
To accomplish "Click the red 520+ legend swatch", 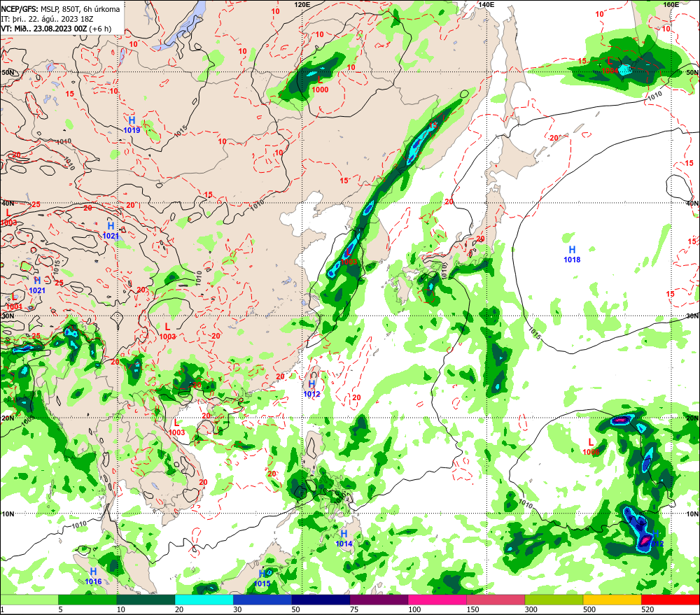I will [x=671, y=600].
